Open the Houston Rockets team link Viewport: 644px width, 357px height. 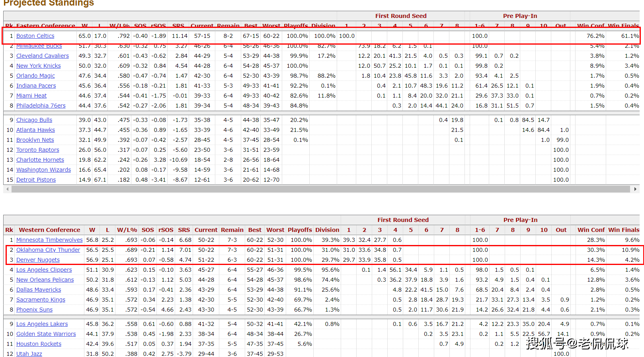39,344
